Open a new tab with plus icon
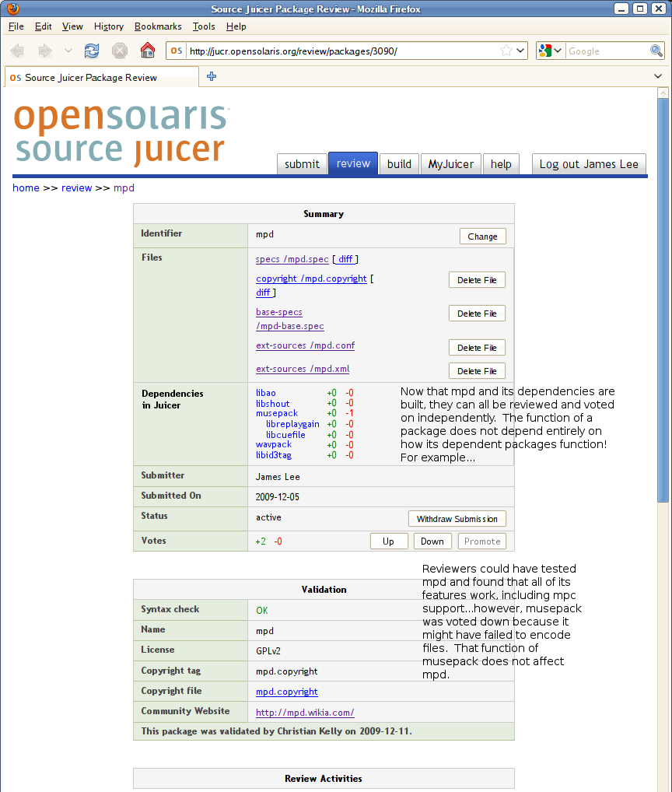The image size is (672, 792). (211, 76)
